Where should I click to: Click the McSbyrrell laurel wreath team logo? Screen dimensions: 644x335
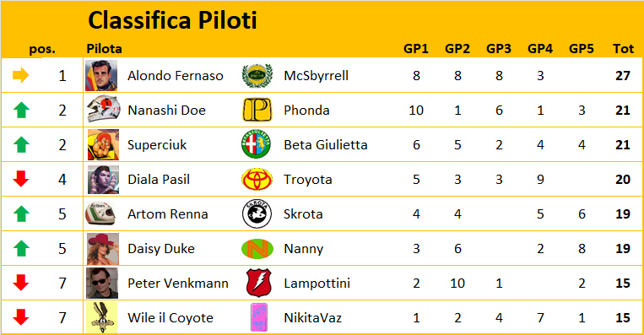click(x=257, y=76)
